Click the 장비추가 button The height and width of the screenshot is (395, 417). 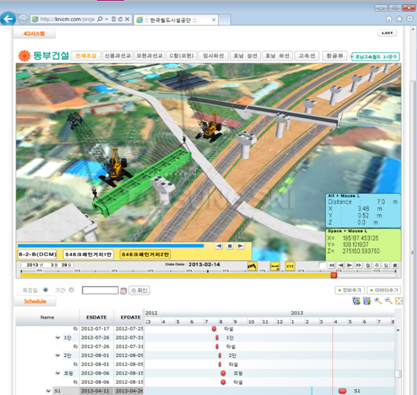point(350,290)
